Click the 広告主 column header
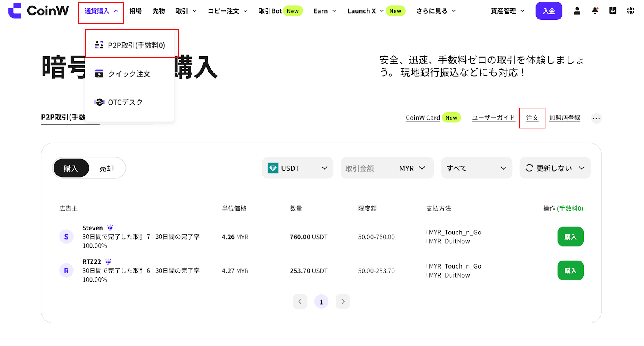Viewport: 644px width, 346px height. pyautogui.click(x=68, y=209)
